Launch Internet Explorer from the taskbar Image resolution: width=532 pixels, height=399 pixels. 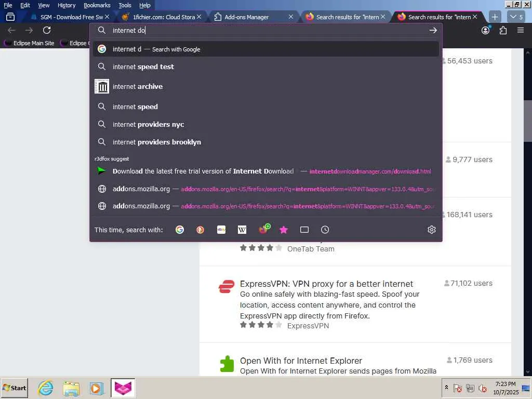point(46,388)
